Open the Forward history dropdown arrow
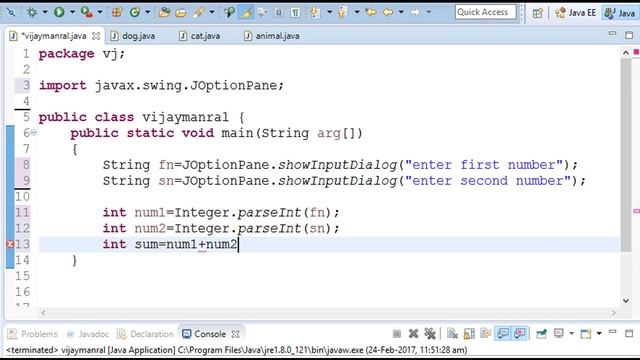This screenshot has height=360, width=640. tap(429, 13)
